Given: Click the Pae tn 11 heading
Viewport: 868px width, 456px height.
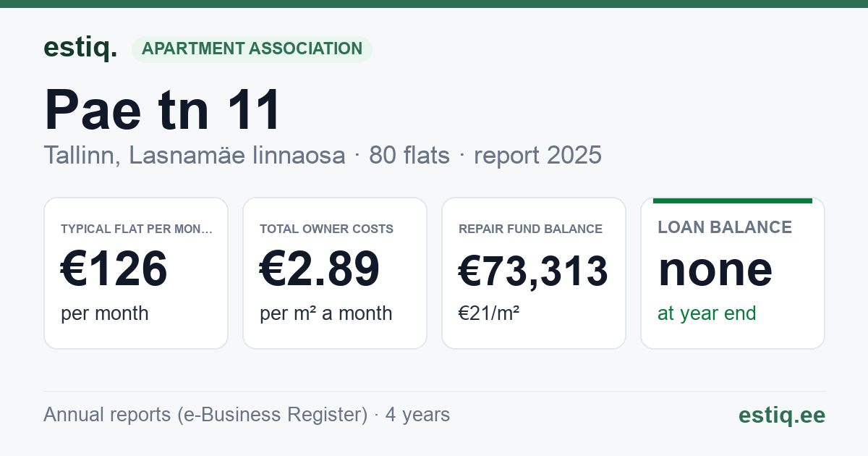Looking at the screenshot, I should 163,110.
